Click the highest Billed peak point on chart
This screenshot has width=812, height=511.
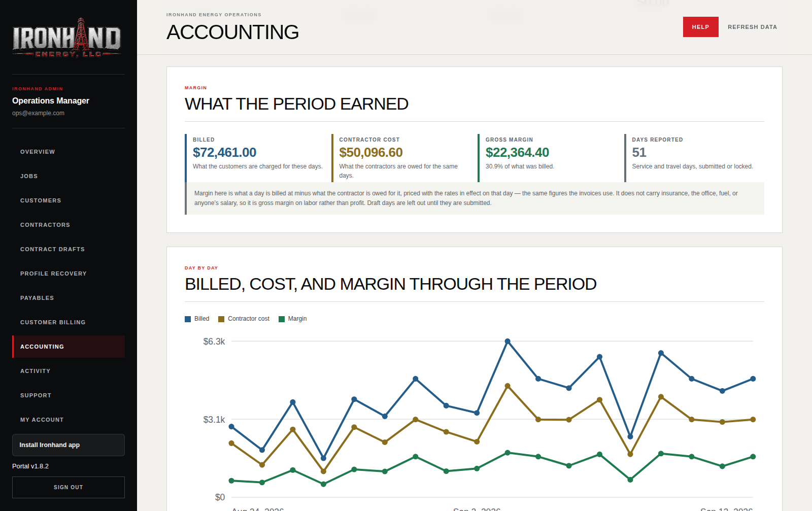507,342
